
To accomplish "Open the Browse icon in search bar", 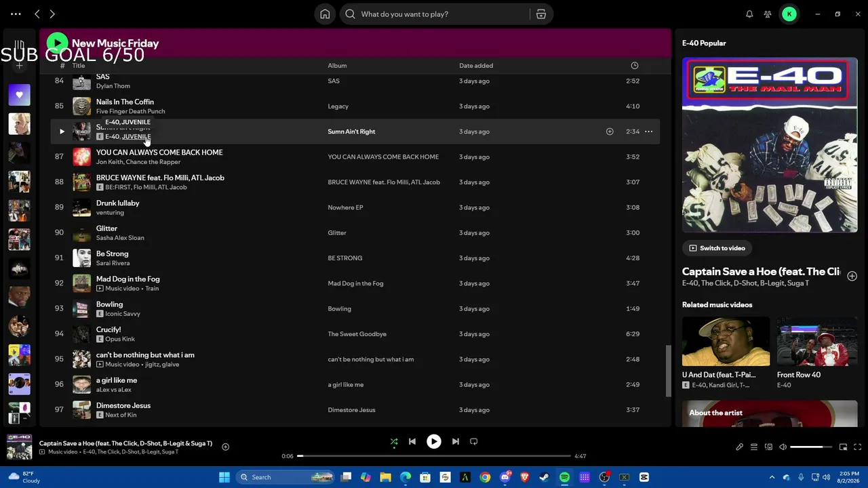I will (541, 14).
